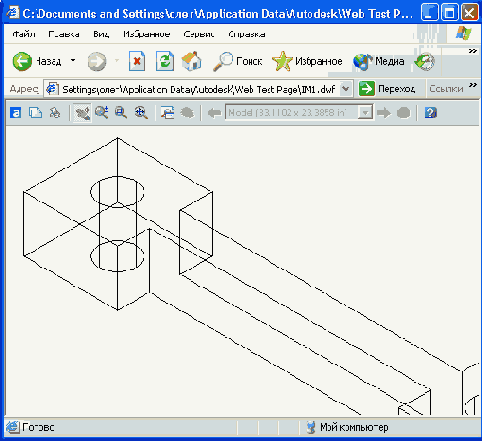Click the gray octagon icon after next arrow

pyautogui.click(x=403, y=113)
